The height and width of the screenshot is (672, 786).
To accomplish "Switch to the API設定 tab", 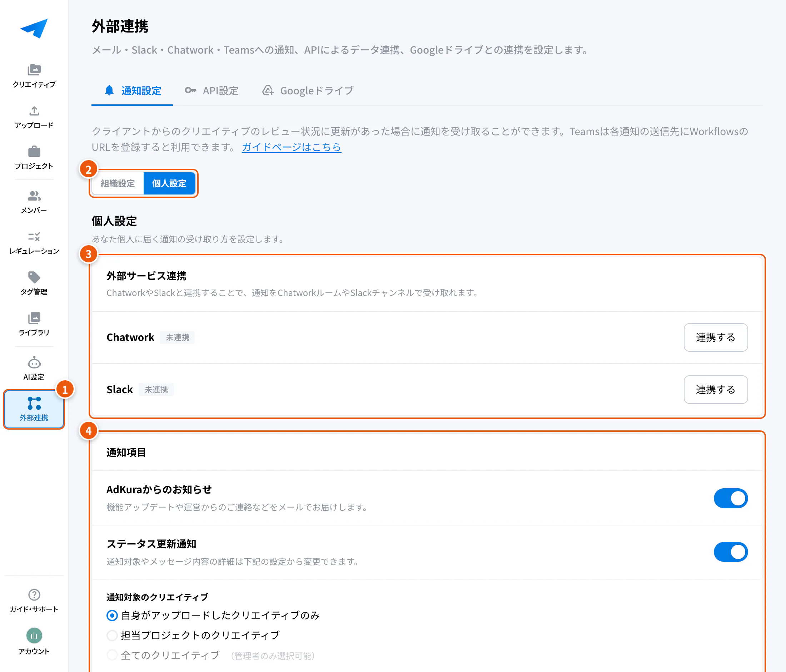I will point(212,91).
